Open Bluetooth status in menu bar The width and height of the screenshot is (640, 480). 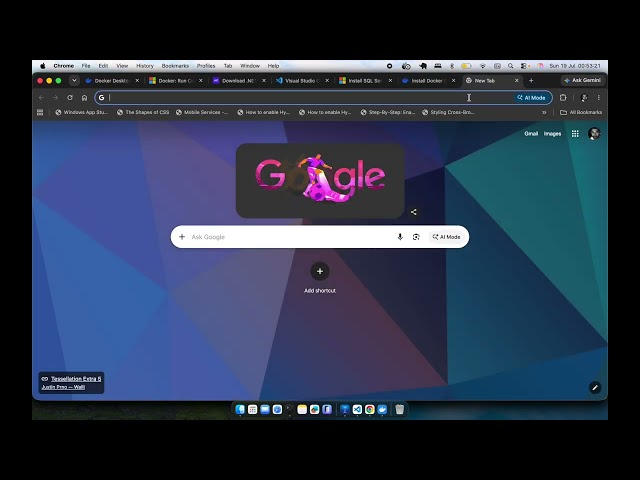click(x=452, y=66)
